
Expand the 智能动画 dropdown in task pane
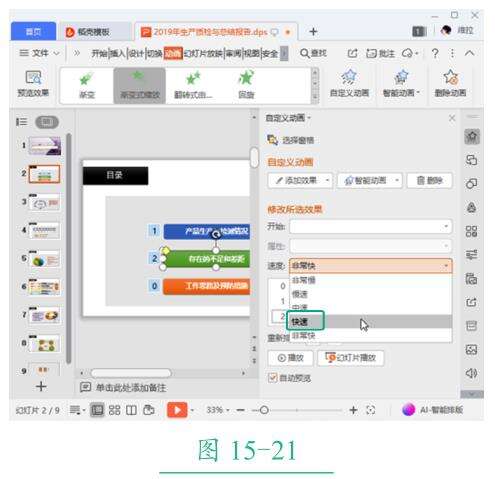tap(397, 180)
